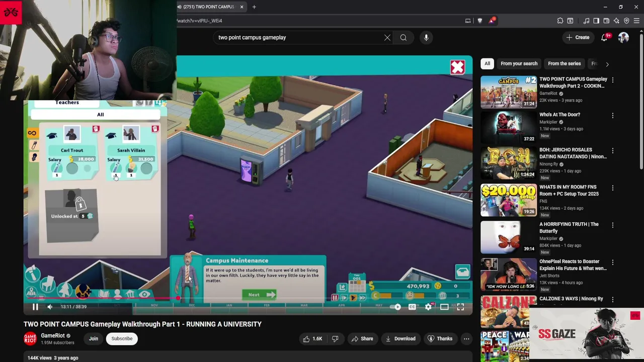Screen dimensions: 644x362
Task: Click Subscribe button
Action: tap(122, 339)
